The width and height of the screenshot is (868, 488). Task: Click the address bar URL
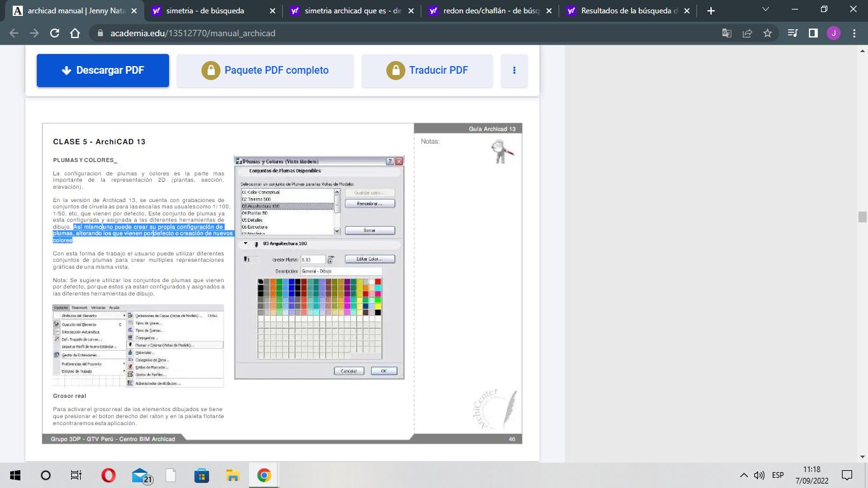coord(193,33)
